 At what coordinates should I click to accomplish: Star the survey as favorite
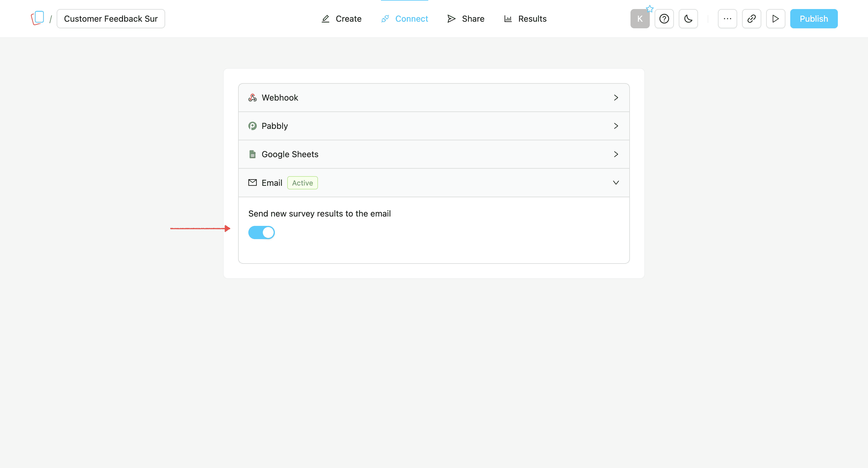(650, 9)
